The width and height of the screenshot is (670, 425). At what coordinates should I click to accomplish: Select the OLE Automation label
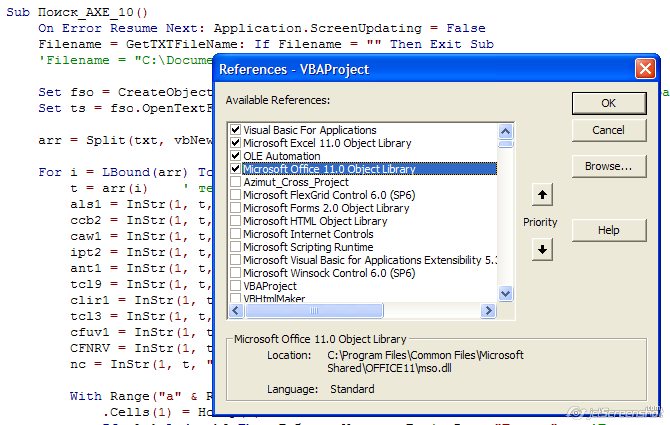[x=282, y=156]
